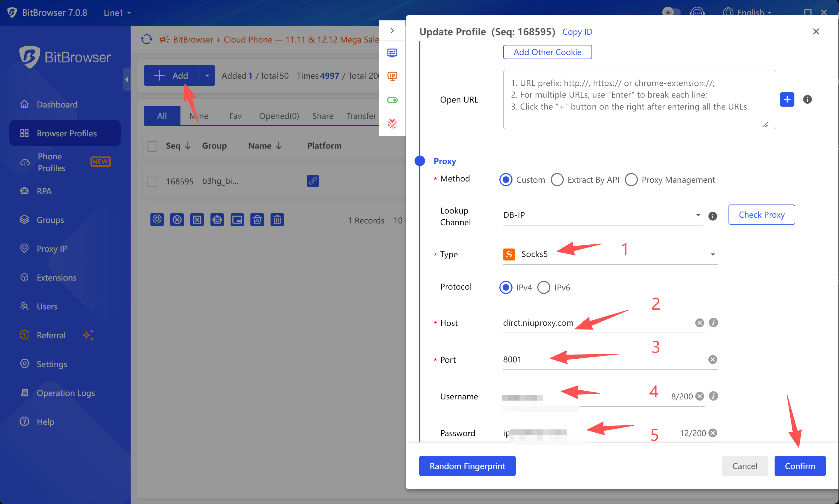The height and width of the screenshot is (504, 839).
Task: Switch to the Opened(0) tab
Action: pyautogui.click(x=279, y=116)
